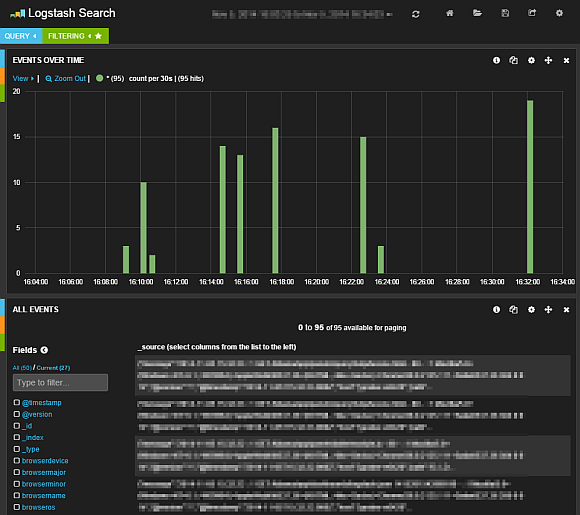The width and height of the screenshot is (580, 515).
Task: Duplicate the All Events panel
Action: [x=513, y=310]
